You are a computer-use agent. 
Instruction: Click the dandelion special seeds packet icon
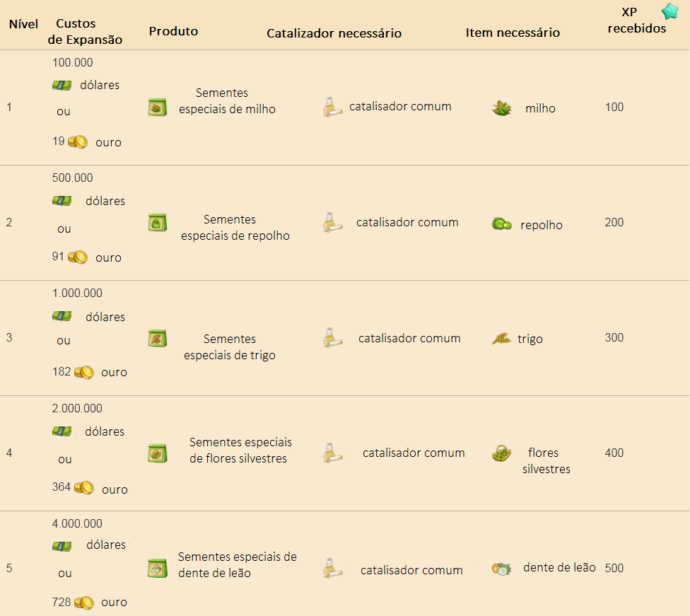(158, 568)
